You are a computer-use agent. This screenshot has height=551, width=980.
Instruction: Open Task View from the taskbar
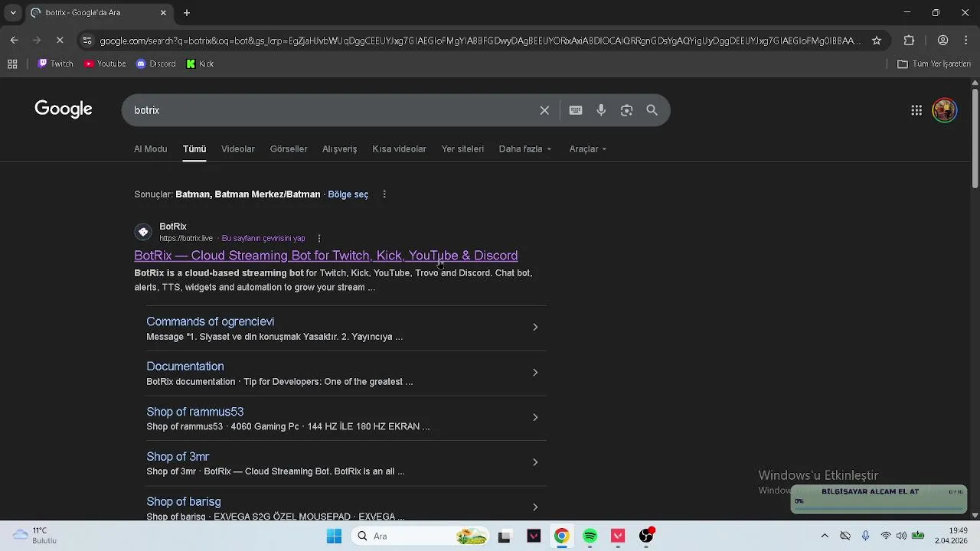coord(504,536)
